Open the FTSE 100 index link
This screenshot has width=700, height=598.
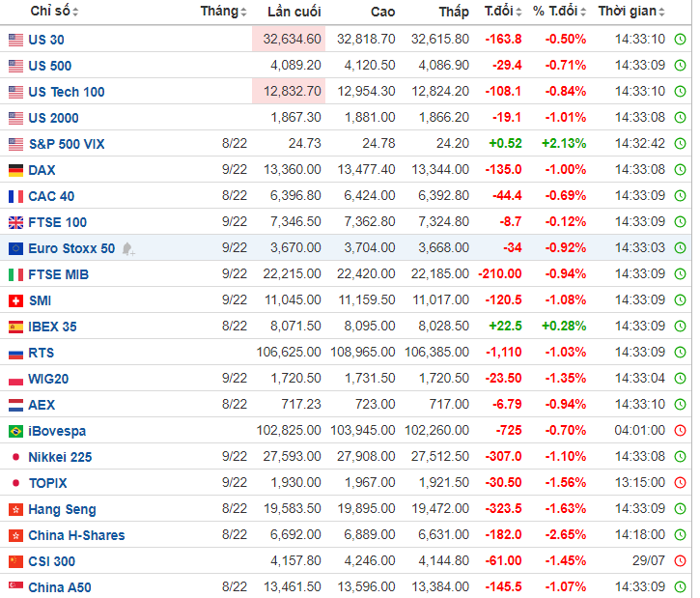pyautogui.click(x=57, y=222)
